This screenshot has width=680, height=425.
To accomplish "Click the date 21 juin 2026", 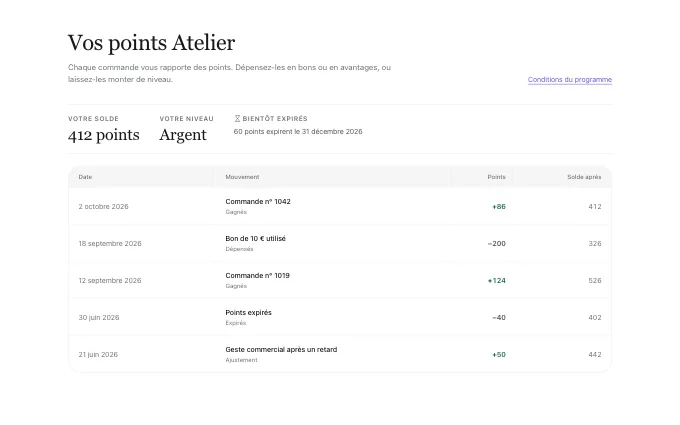I will 98,355.
